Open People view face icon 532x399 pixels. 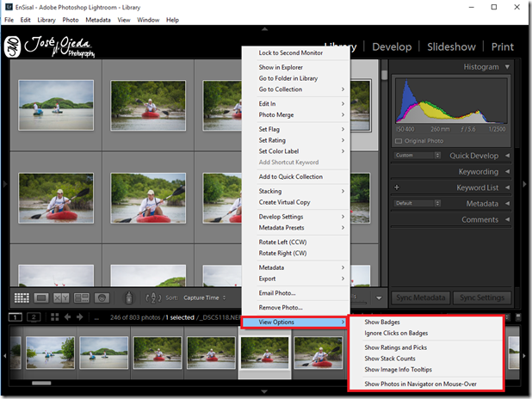tap(102, 298)
